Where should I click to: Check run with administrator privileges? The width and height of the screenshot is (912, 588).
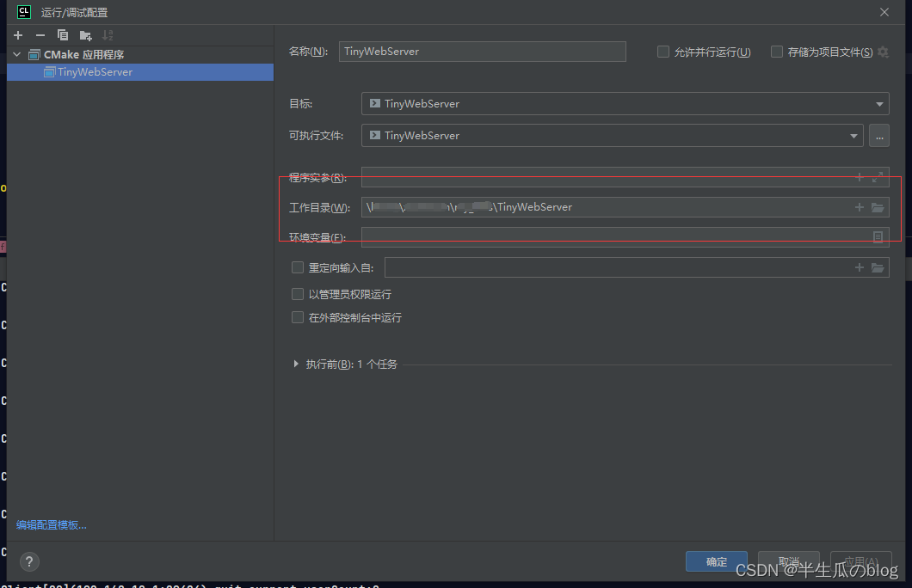coord(297,294)
